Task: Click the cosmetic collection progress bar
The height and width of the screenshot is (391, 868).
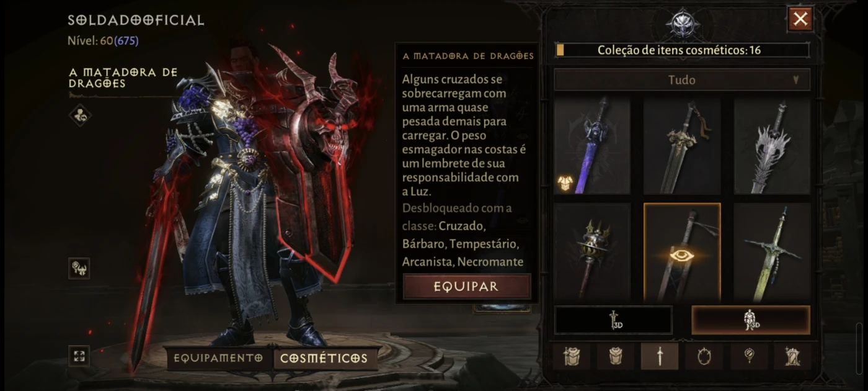Action: 682,50
